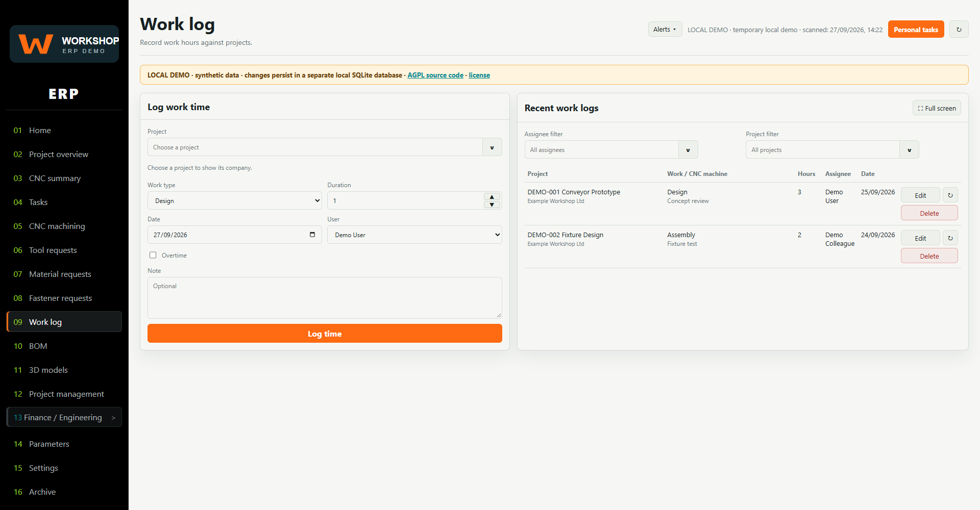Open the AGPL source code link
The width and height of the screenshot is (980, 510).
click(435, 75)
